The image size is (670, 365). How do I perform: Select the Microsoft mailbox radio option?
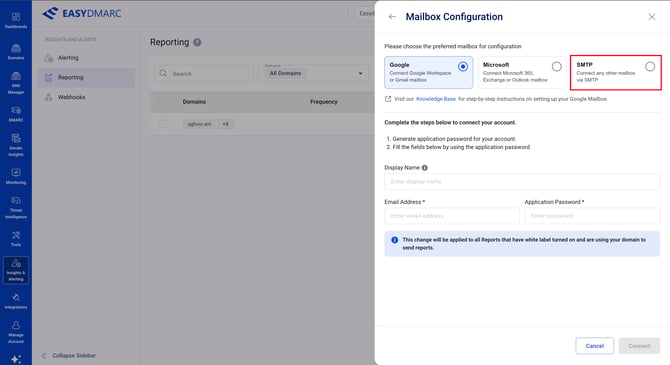point(556,67)
